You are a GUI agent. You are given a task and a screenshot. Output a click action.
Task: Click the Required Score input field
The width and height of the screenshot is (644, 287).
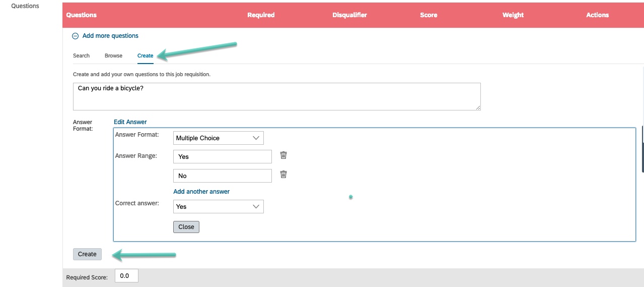[126, 276]
